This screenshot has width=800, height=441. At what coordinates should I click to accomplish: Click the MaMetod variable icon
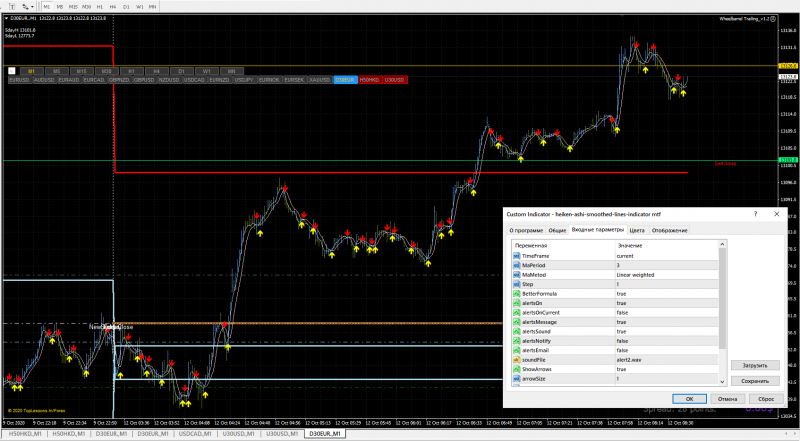(x=516, y=275)
